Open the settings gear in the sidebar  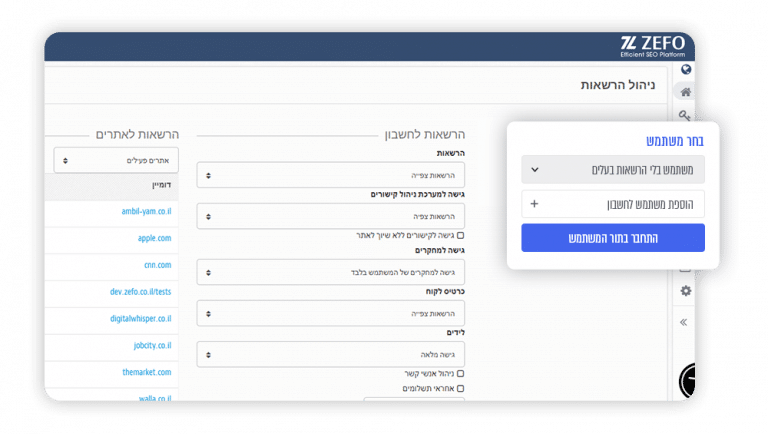coord(686,291)
